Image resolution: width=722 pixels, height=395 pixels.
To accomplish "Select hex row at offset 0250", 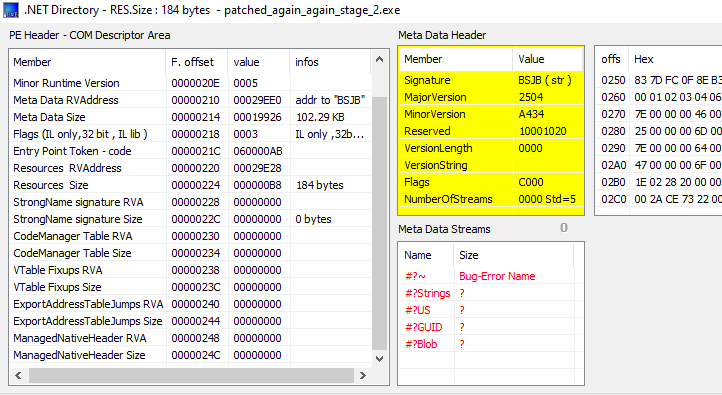I will pos(659,80).
